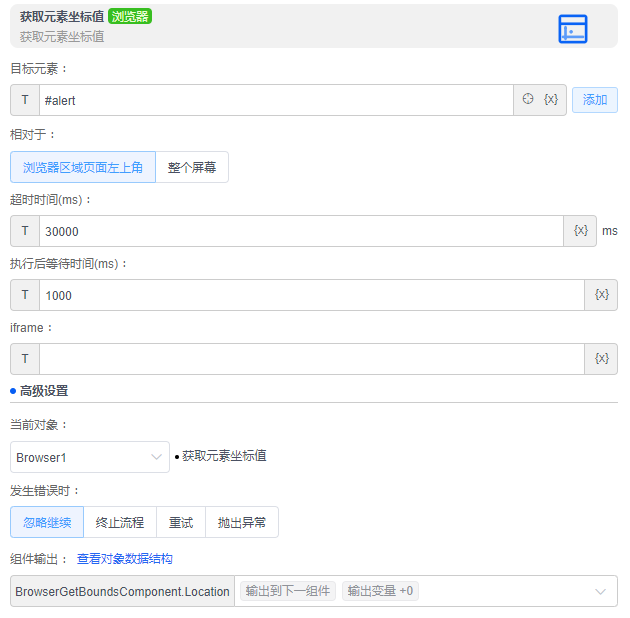
Task: Select 终止流程 error handling
Action: coord(120,522)
